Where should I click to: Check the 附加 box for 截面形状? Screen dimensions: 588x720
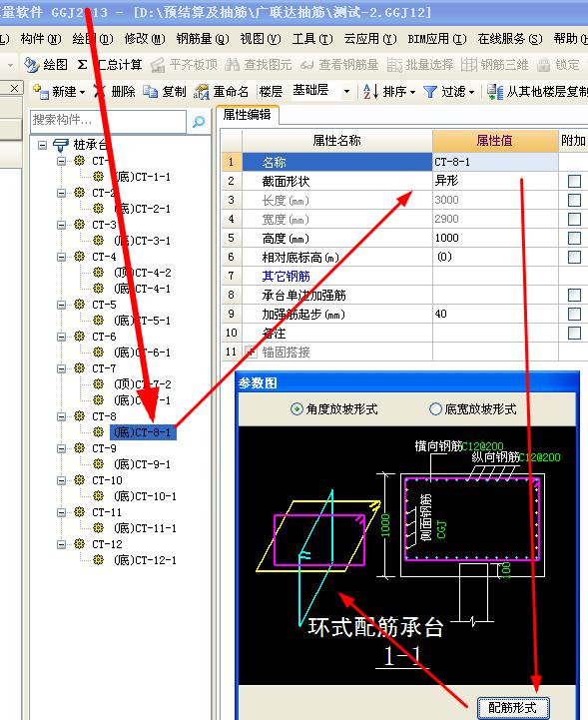point(574,181)
